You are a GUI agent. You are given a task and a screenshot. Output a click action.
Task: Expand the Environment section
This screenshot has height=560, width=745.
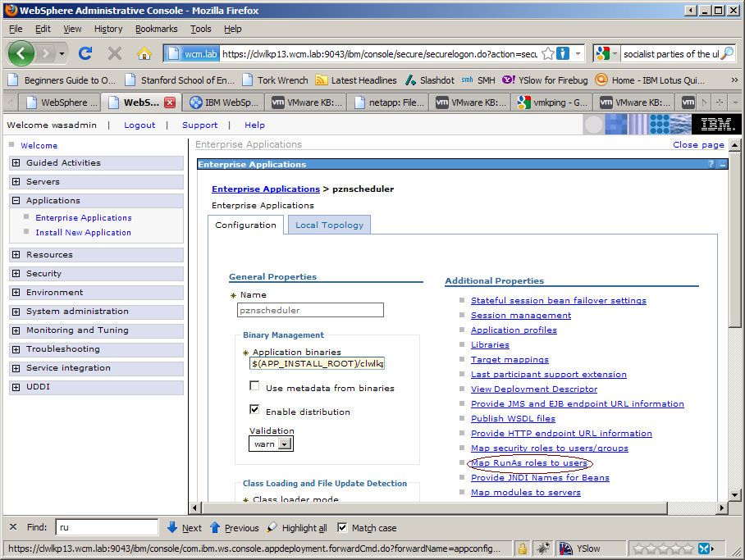pos(16,293)
